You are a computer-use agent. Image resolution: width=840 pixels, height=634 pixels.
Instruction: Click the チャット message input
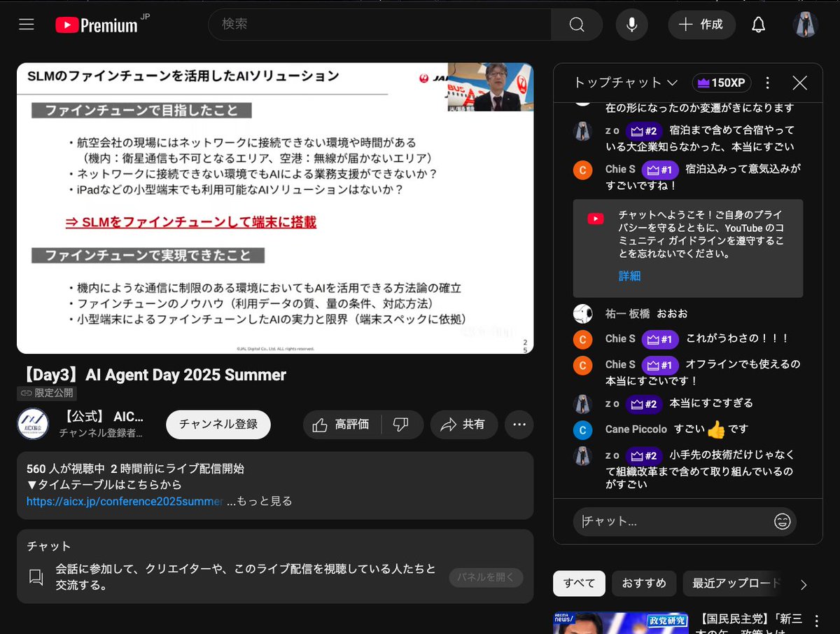[x=675, y=521]
